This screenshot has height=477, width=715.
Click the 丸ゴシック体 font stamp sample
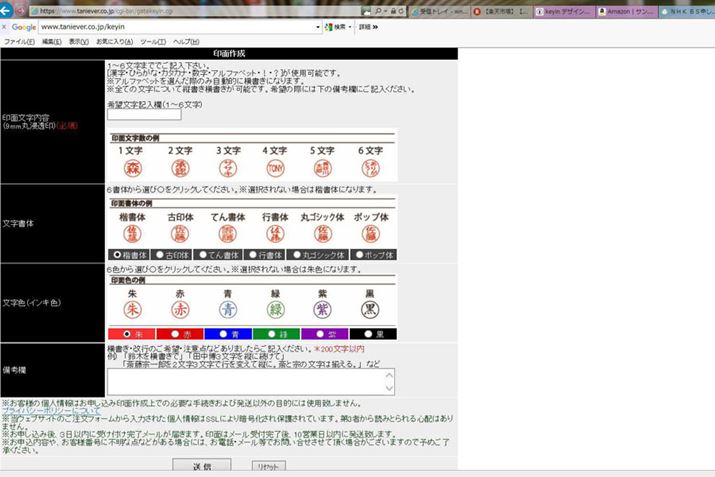coord(322,234)
